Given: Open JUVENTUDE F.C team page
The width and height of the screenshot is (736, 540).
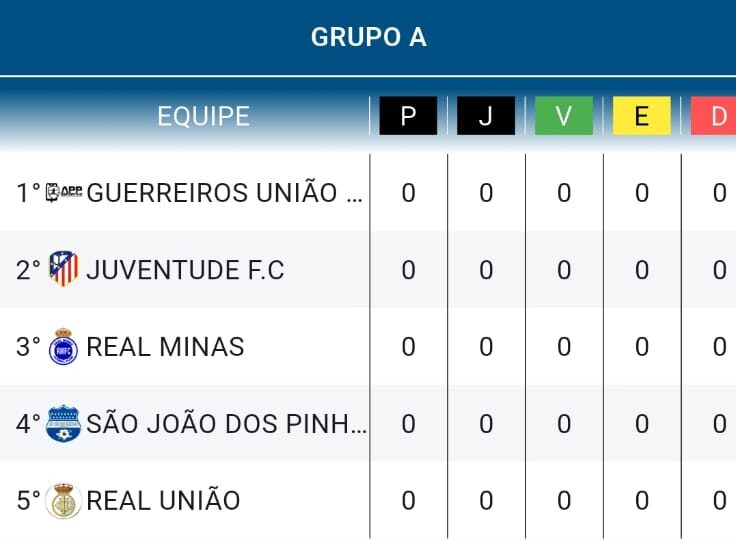Looking at the screenshot, I should coord(185,270).
